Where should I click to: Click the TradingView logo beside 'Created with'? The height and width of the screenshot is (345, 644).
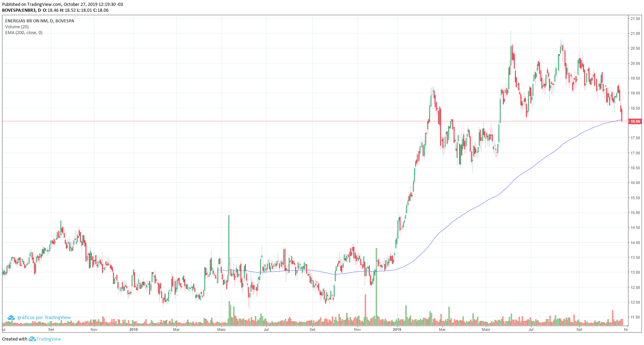32,339
